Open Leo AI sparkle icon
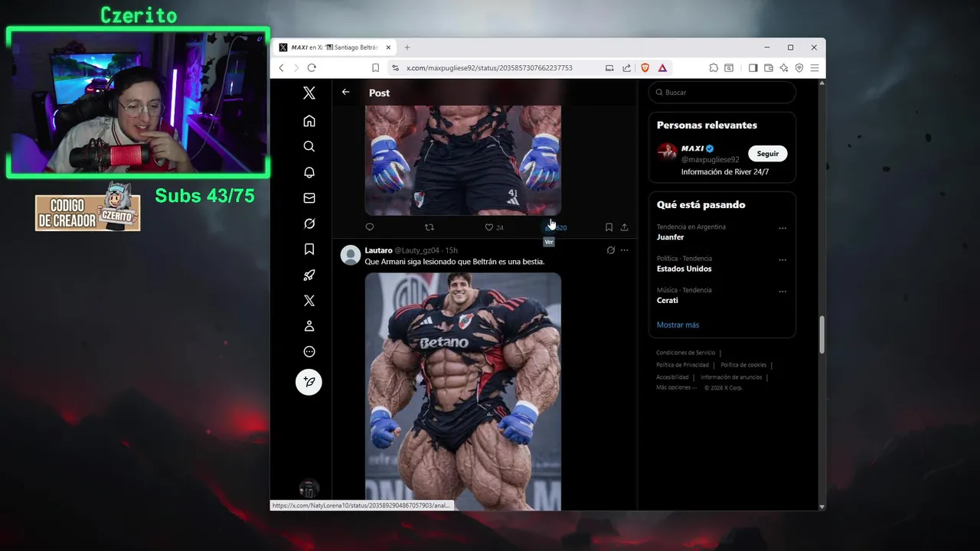980x551 pixels. point(784,68)
